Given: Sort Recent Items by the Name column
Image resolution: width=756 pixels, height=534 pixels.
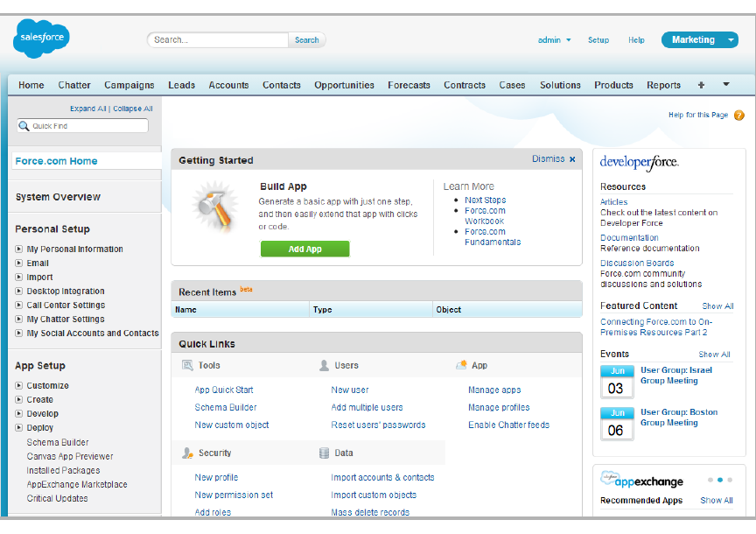Looking at the screenshot, I should tap(185, 310).
